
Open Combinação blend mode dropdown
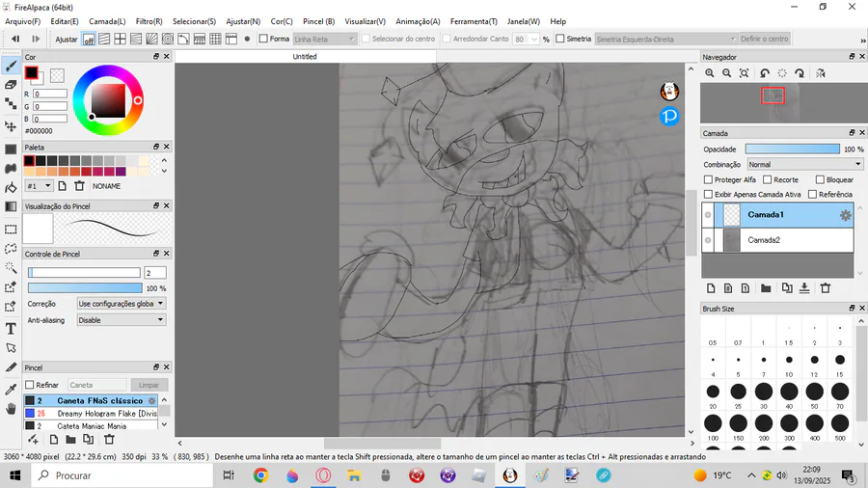click(x=805, y=164)
